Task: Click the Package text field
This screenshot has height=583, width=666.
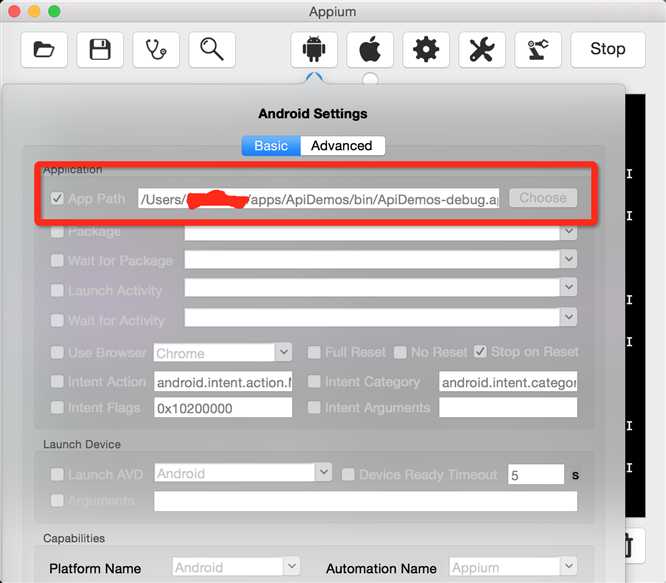Action: [x=372, y=233]
